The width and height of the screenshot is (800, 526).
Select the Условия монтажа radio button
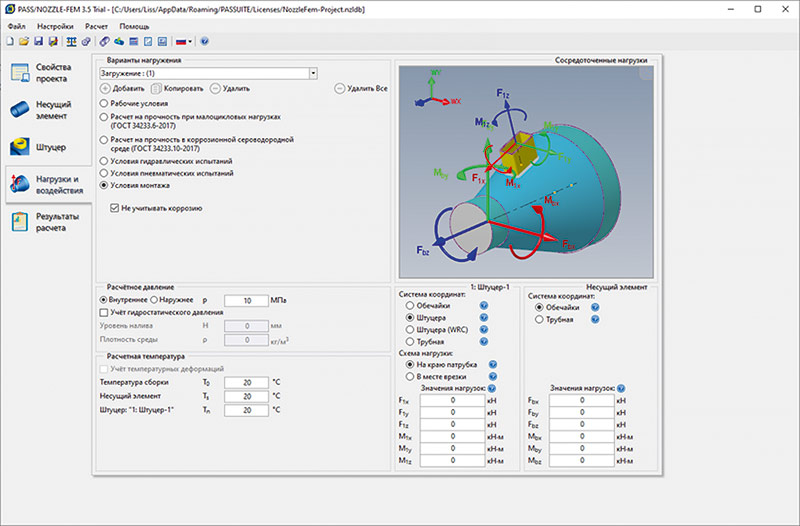(104, 185)
